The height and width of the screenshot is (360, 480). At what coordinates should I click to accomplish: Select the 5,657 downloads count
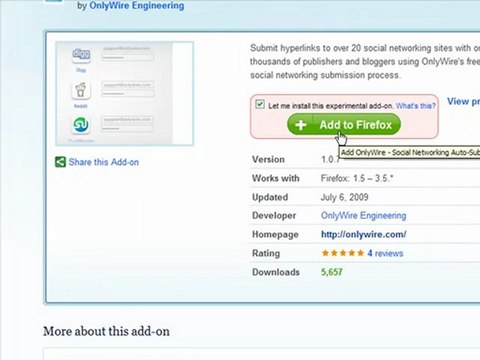coord(332,272)
